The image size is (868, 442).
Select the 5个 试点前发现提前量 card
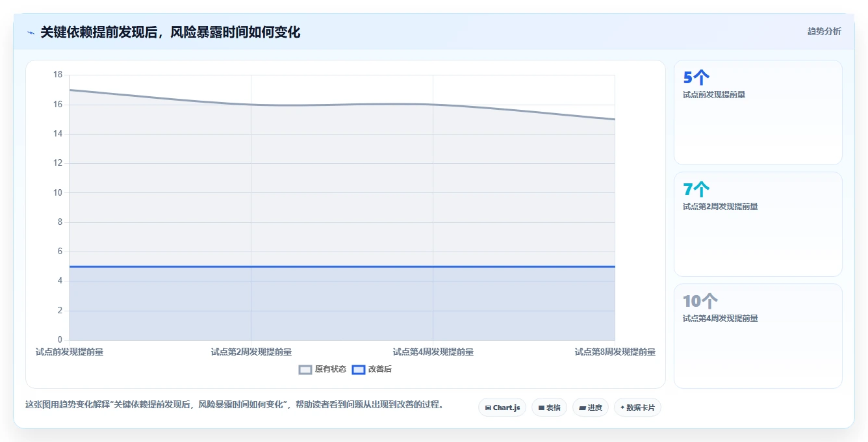(758, 112)
